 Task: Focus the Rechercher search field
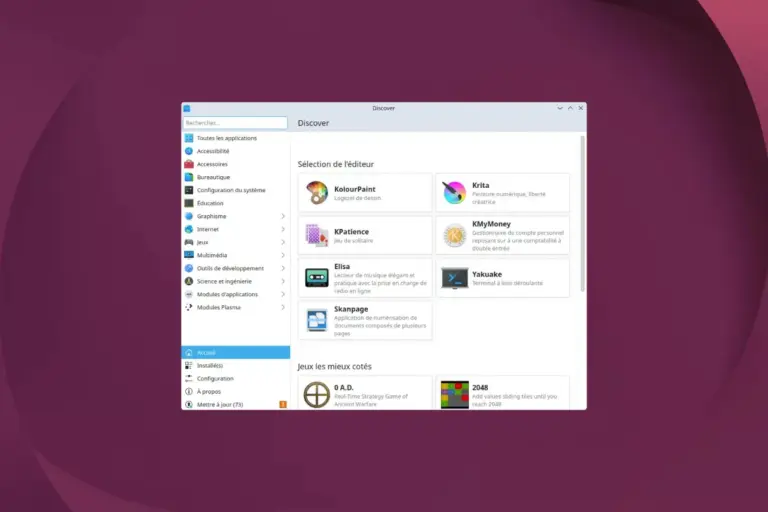(x=235, y=123)
